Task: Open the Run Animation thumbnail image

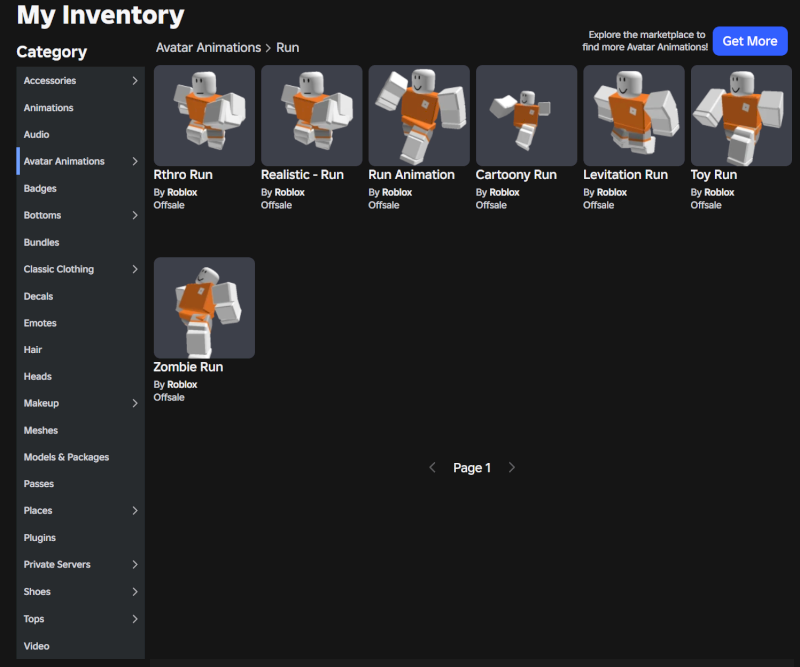Action: coord(419,115)
